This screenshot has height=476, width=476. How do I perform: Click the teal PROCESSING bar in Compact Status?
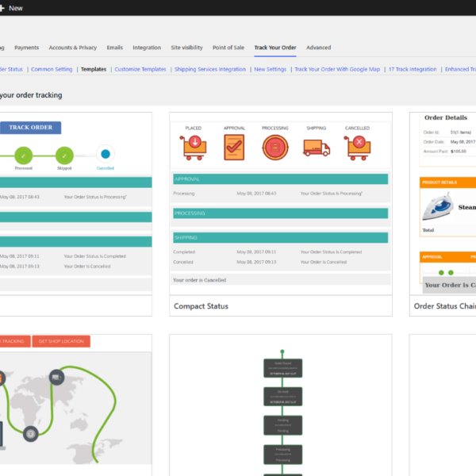pyautogui.click(x=281, y=213)
